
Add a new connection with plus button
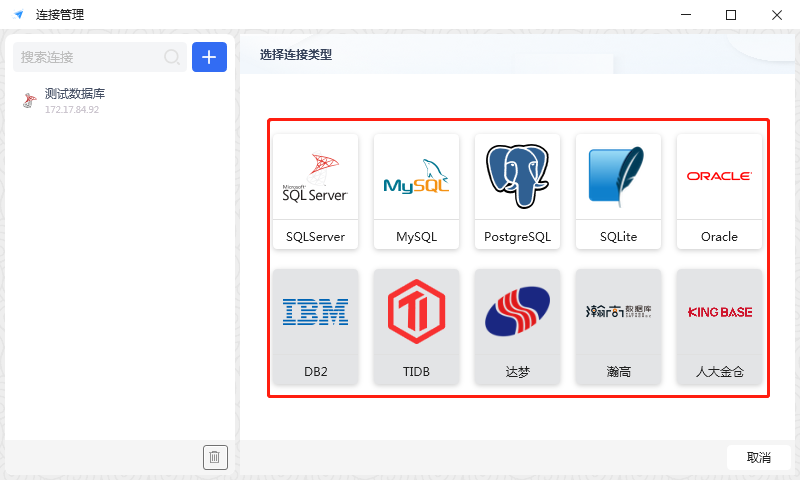pyautogui.click(x=209, y=57)
